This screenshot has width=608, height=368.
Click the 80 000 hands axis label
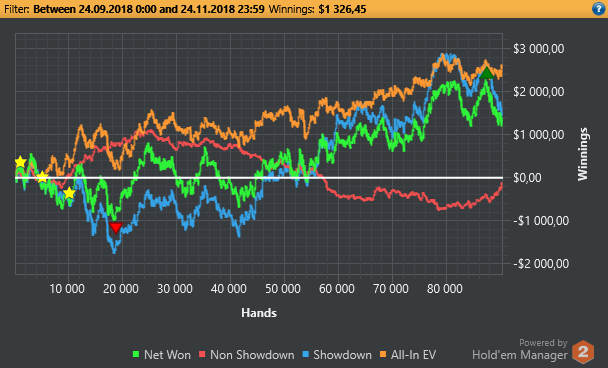[x=445, y=289]
